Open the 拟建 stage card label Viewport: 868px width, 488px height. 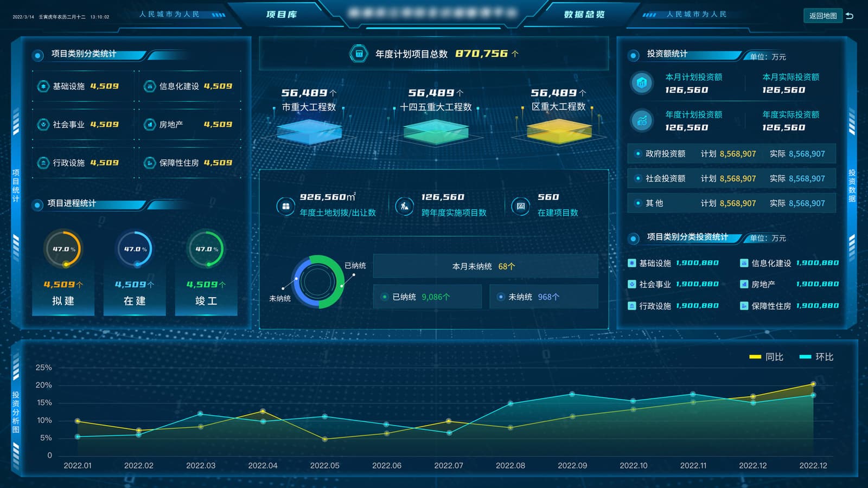click(63, 301)
